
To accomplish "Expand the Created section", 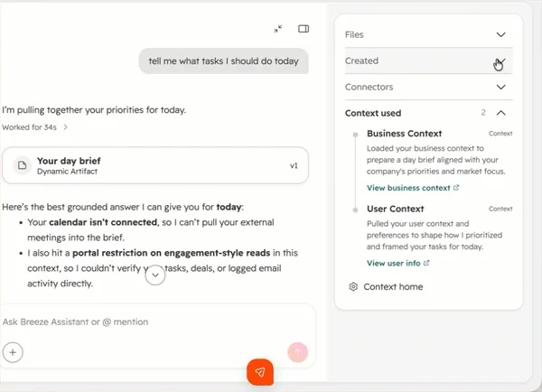I will pos(428,61).
